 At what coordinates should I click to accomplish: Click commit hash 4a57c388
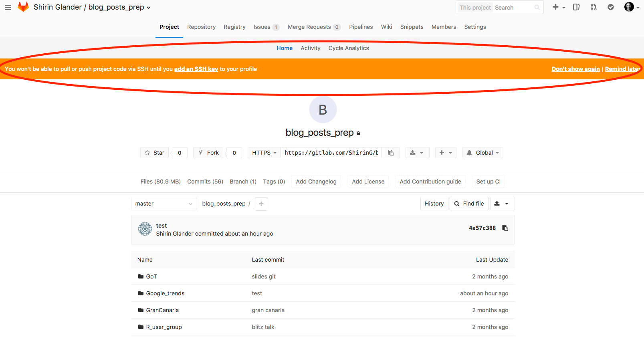(x=482, y=228)
